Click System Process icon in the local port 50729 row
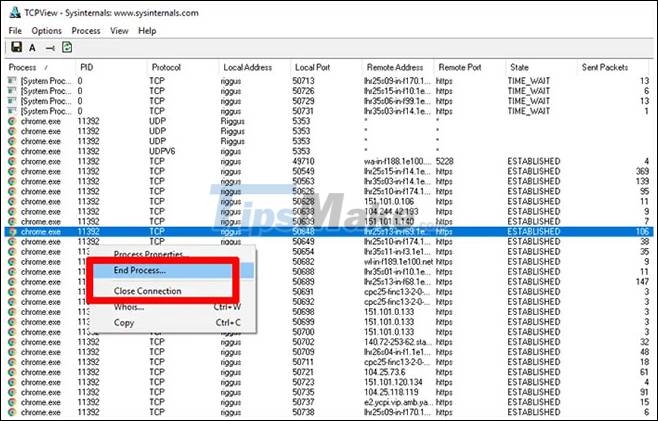The image size is (658, 421). pos(12,100)
